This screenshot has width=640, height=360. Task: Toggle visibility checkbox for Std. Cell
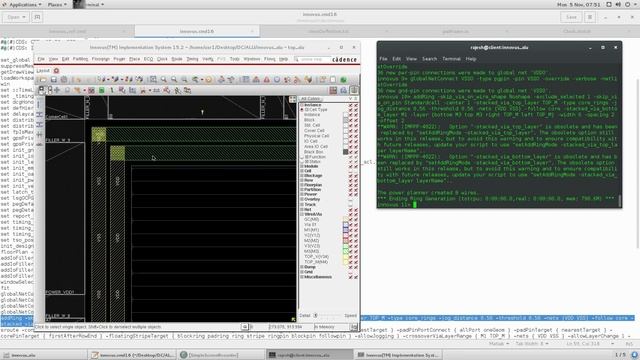pyautogui.click(x=350, y=125)
